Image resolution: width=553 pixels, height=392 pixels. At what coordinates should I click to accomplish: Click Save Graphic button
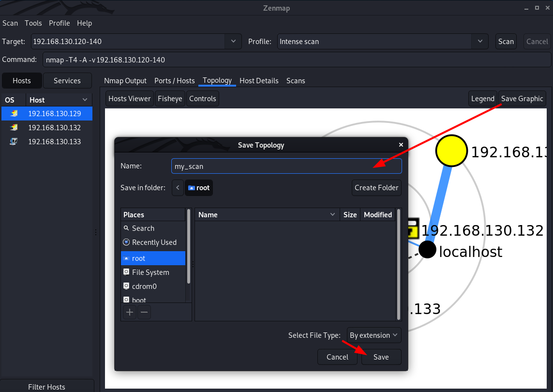point(522,99)
